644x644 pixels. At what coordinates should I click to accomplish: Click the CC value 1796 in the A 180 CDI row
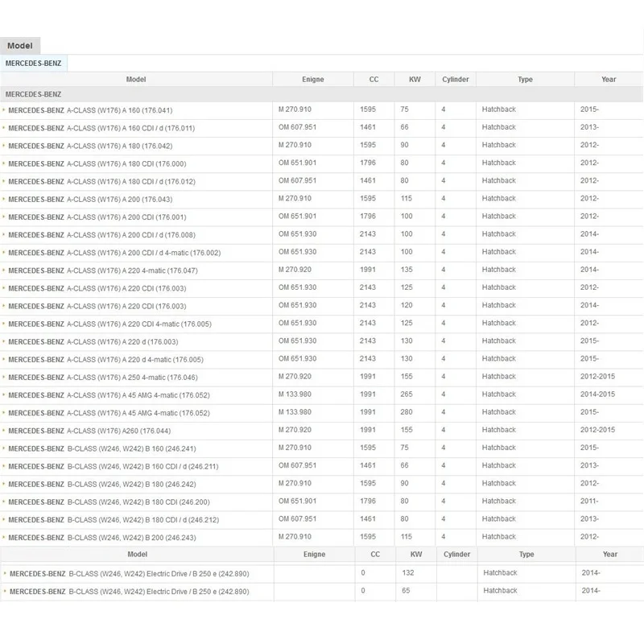coord(368,163)
